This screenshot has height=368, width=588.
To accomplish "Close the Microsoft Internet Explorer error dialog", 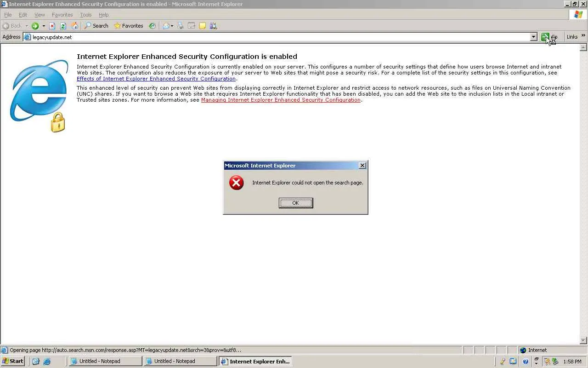I will tap(362, 166).
